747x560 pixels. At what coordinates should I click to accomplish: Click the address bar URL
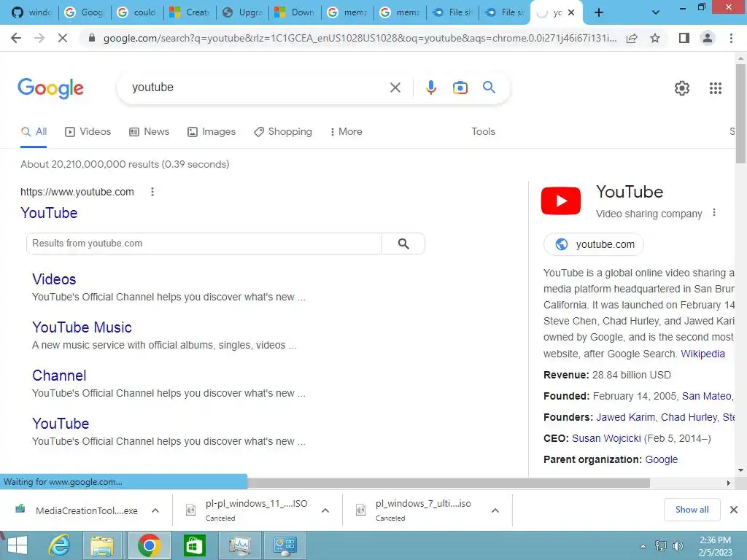click(360, 38)
